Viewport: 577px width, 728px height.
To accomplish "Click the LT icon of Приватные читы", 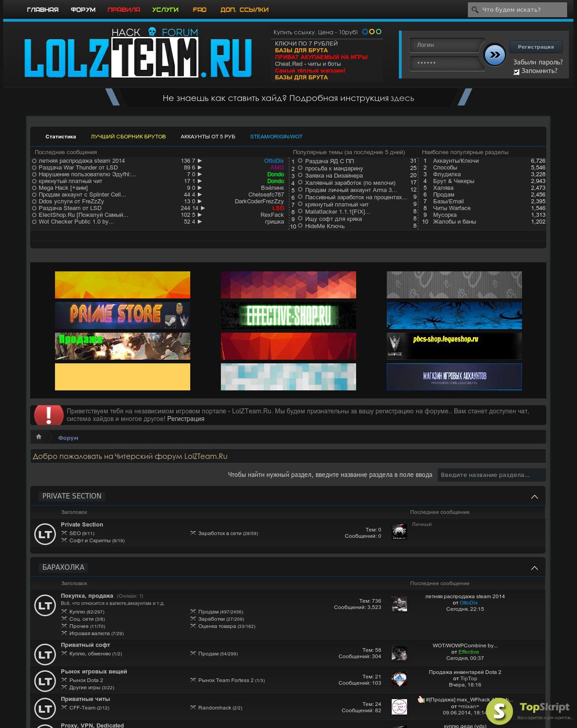I will tap(45, 709).
